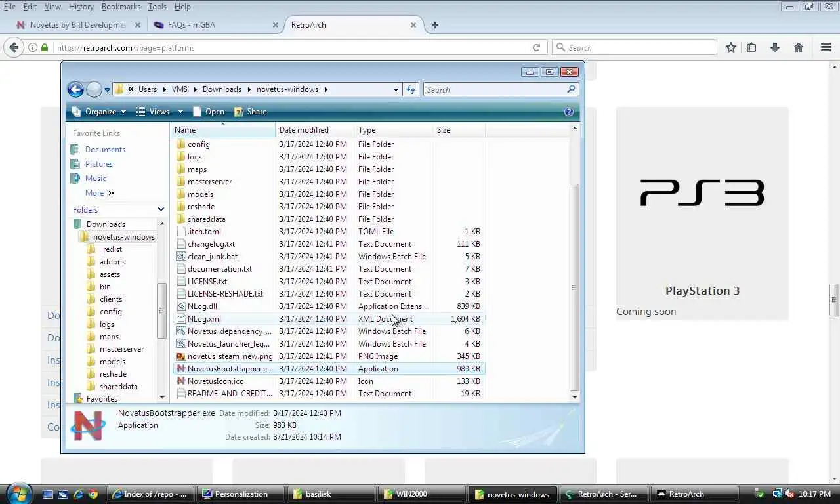Viewport: 840px width, 504px height.
Task: Select the NLog.xml file icon
Action: [x=182, y=319]
